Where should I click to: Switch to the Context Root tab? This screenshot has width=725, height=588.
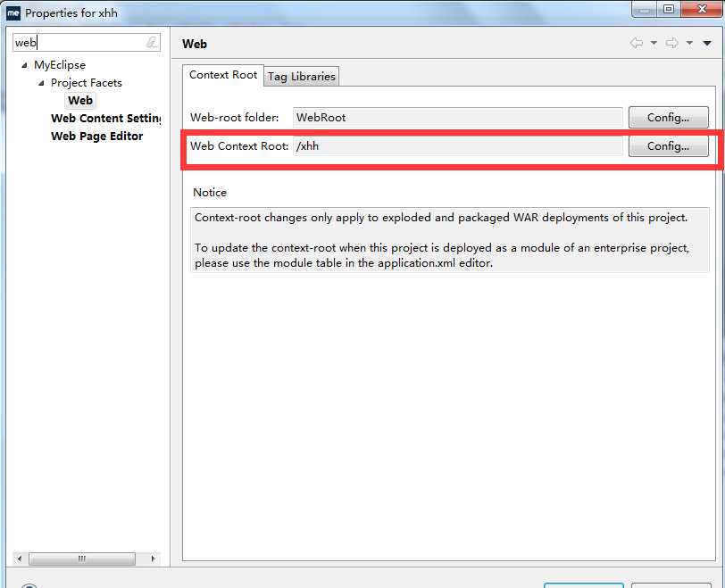point(223,75)
